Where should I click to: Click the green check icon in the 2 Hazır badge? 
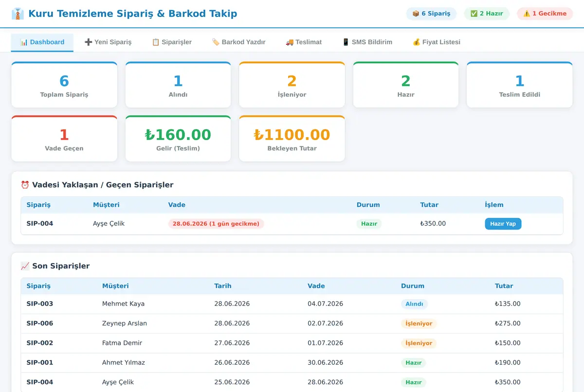tap(474, 14)
